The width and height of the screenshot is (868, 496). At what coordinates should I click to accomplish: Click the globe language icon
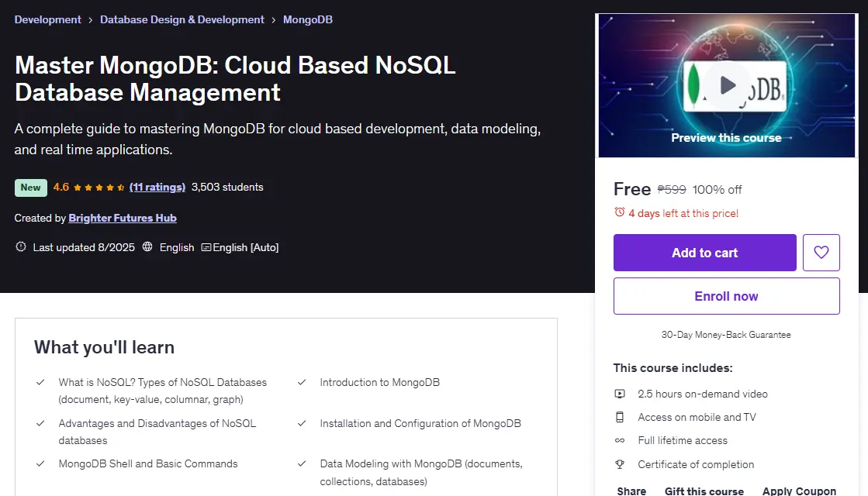point(147,246)
